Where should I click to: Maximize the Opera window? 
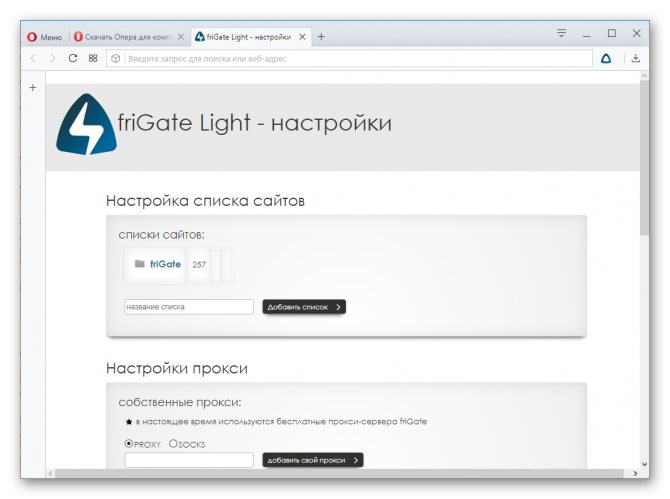tap(612, 33)
